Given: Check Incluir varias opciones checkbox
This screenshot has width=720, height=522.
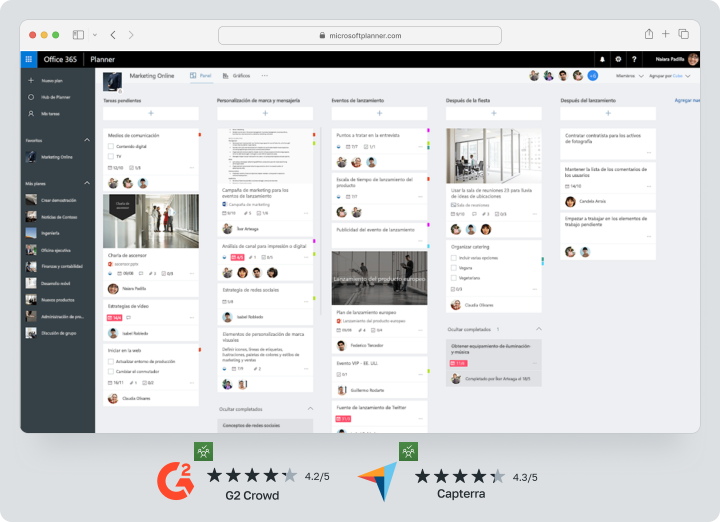Looking at the screenshot, I should click(x=454, y=258).
